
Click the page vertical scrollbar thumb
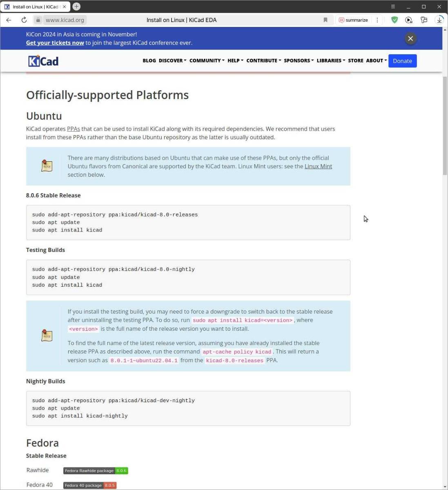pyautogui.click(x=445, y=125)
